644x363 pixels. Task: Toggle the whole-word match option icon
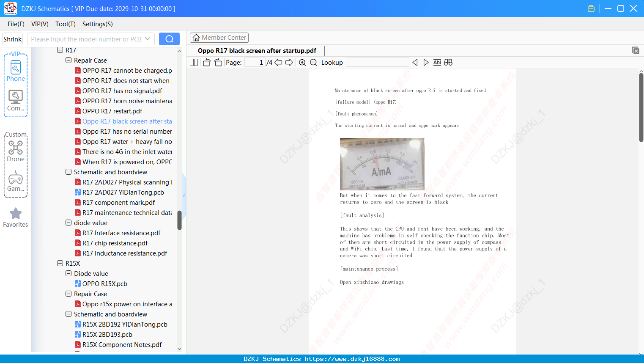pyautogui.click(x=437, y=63)
